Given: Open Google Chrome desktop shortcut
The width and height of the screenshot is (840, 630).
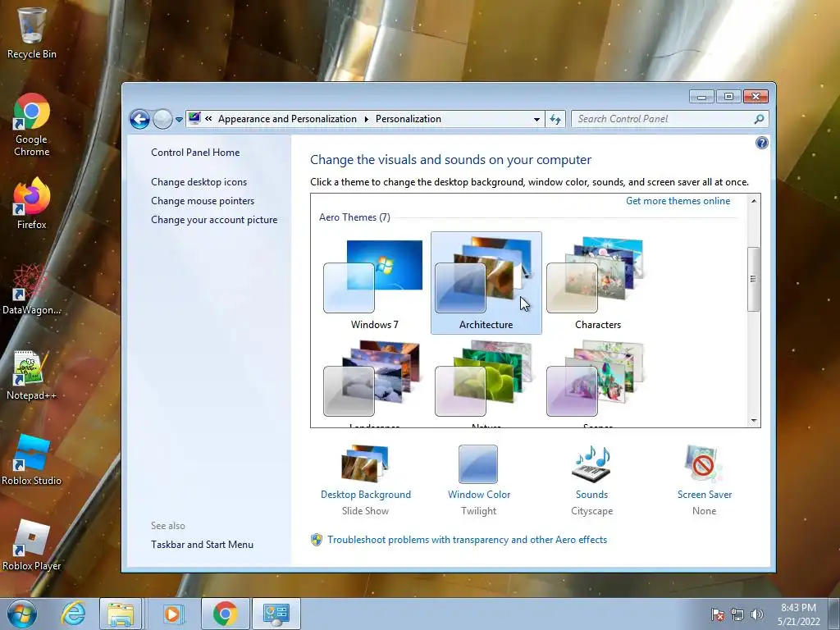Looking at the screenshot, I should click(x=32, y=125).
